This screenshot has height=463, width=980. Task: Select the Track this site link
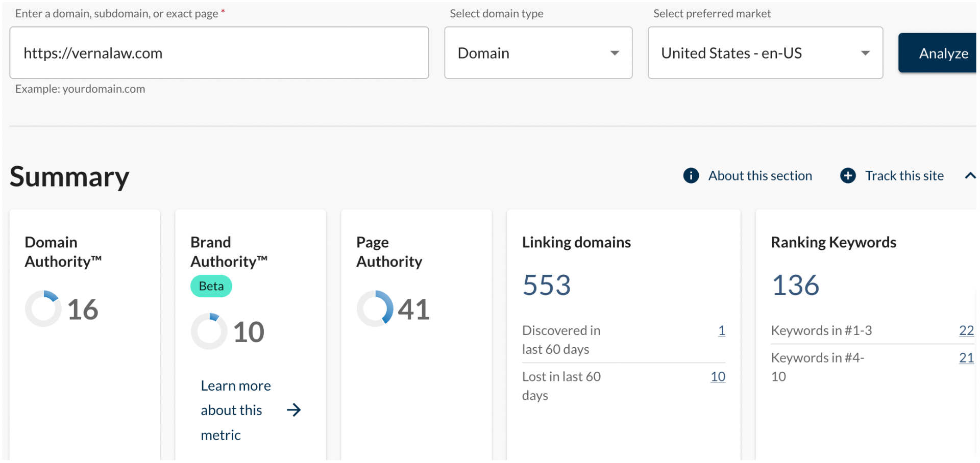coord(904,175)
